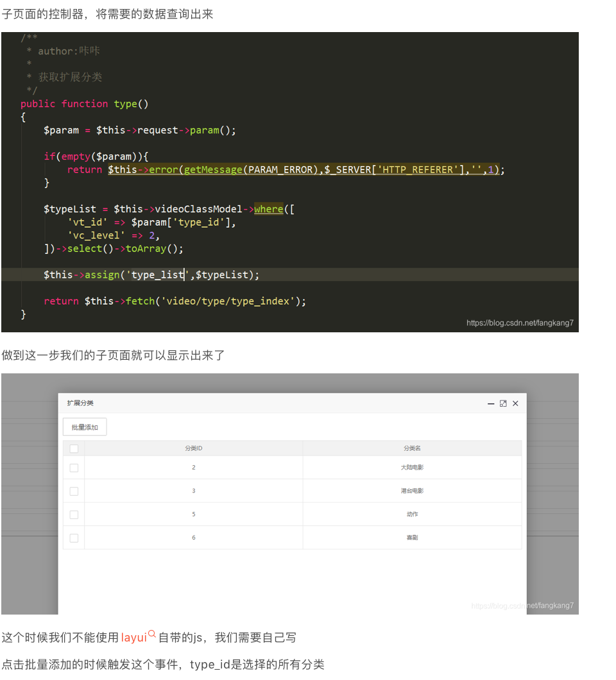Click the 分类ID column header
The width and height of the screenshot is (616, 680).
coord(193,448)
